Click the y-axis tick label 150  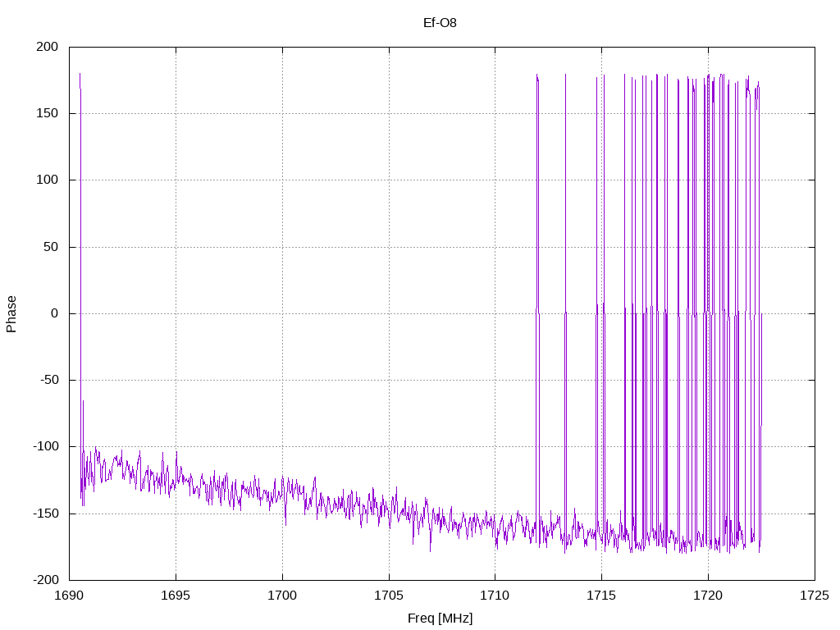point(47,113)
